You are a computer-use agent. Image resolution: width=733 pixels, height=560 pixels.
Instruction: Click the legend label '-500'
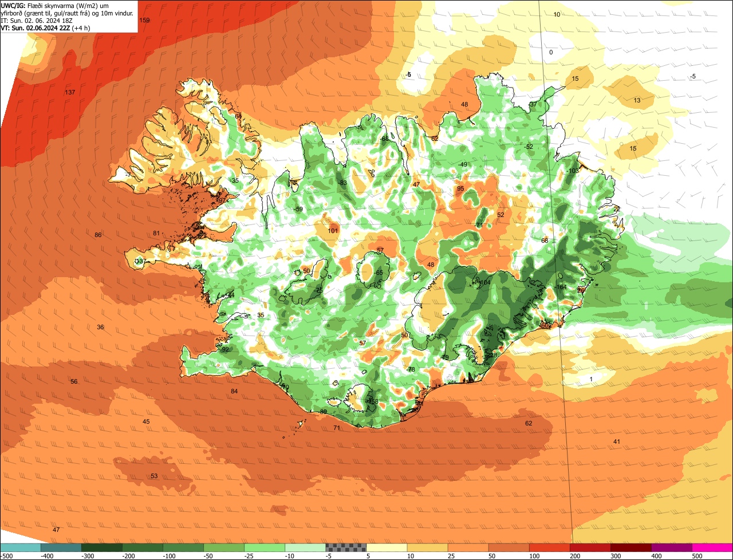pos(6,556)
